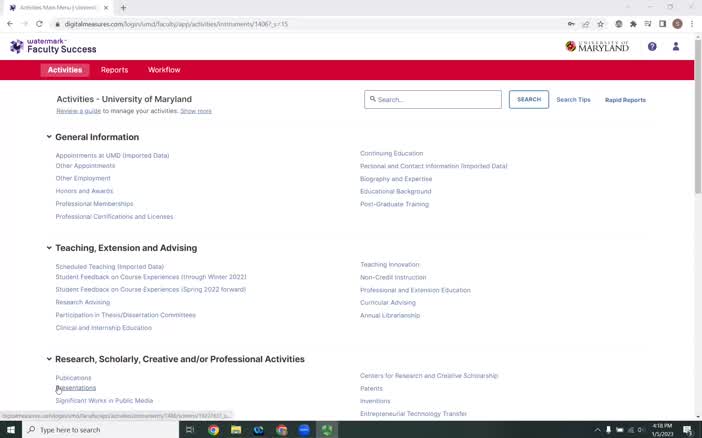Click the saved passwords key icon

point(571,24)
